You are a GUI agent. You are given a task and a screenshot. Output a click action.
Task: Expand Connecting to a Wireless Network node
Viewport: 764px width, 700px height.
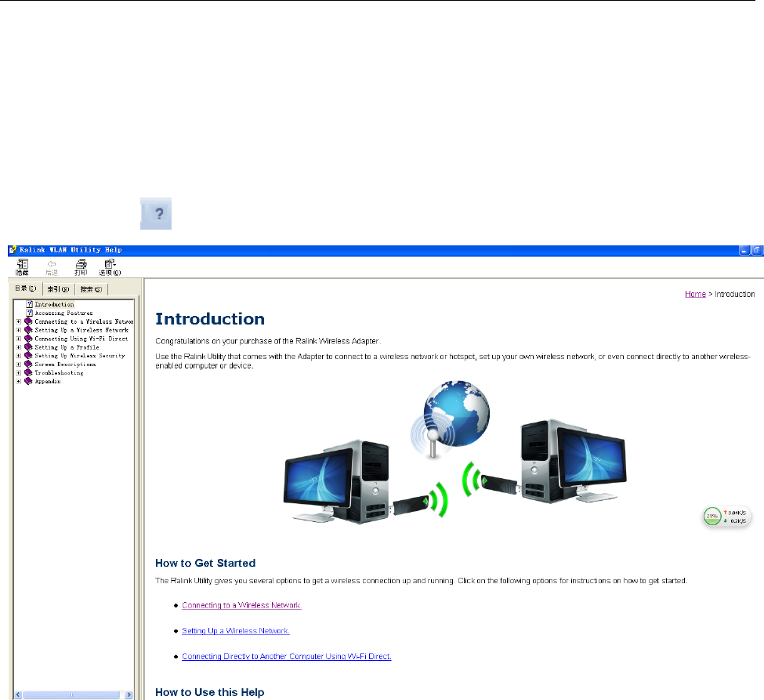tap(19, 321)
